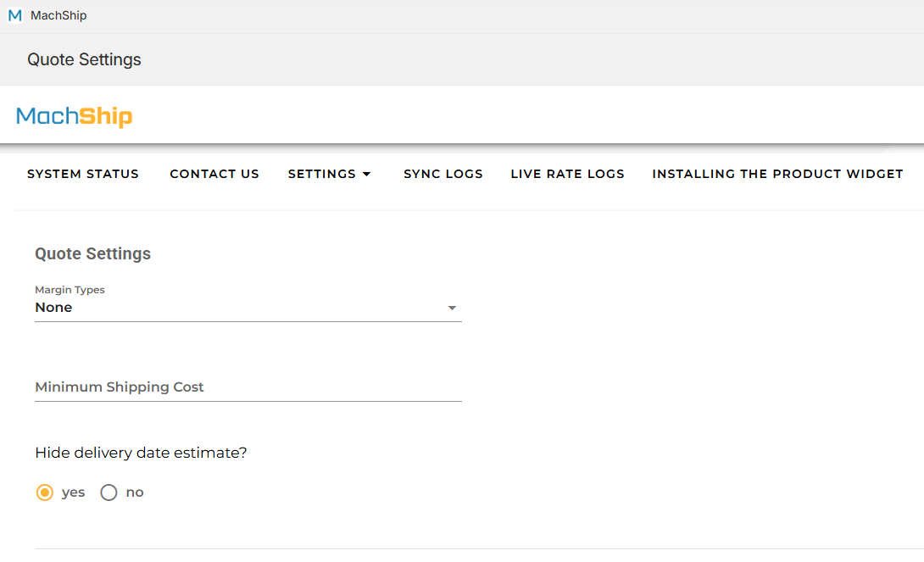Open the Settings navigation menu
This screenshot has height=562, width=924.
pyautogui.click(x=322, y=174)
